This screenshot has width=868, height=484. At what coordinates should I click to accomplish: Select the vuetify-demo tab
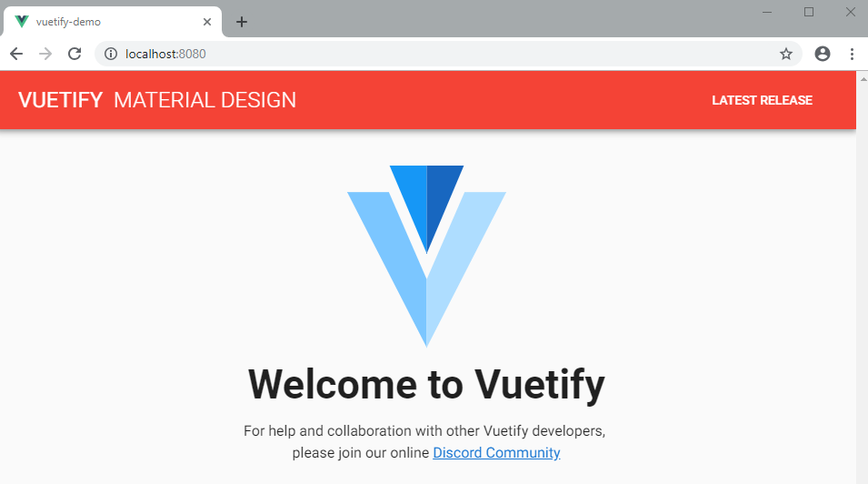[x=113, y=22]
